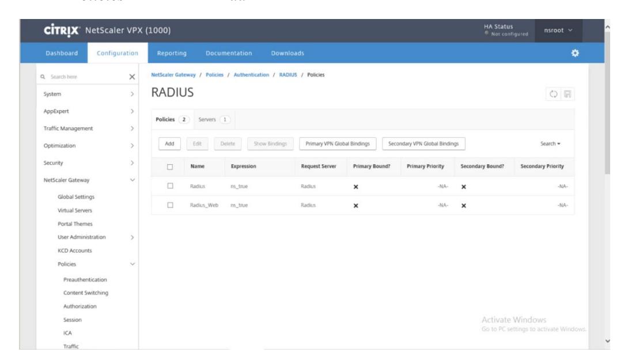Open the Search dropdown above the table

click(550, 143)
